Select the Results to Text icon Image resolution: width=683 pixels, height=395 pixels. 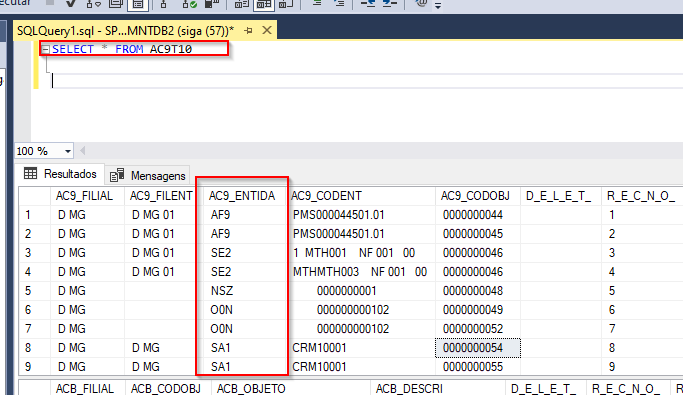point(242,4)
